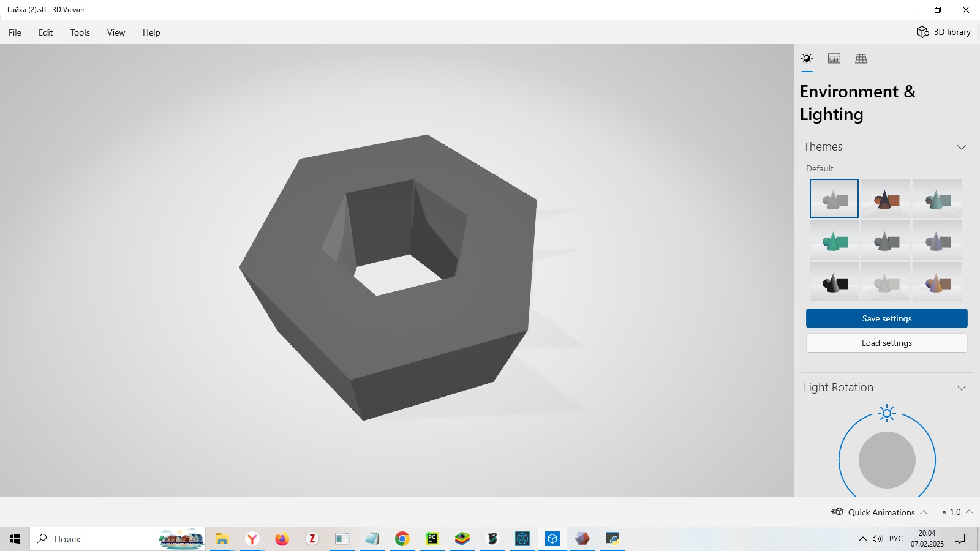
Task: Open PyCharm from the taskbar
Action: tap(432, 539)
